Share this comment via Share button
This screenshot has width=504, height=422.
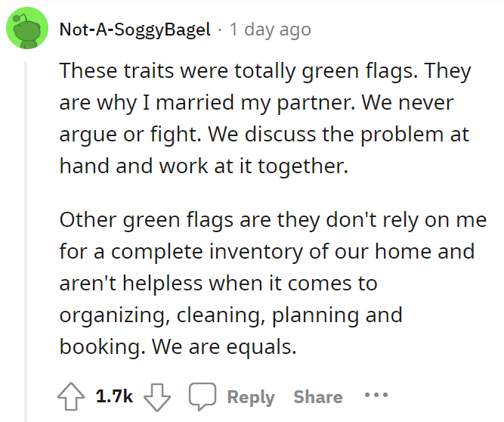(318, 396)
